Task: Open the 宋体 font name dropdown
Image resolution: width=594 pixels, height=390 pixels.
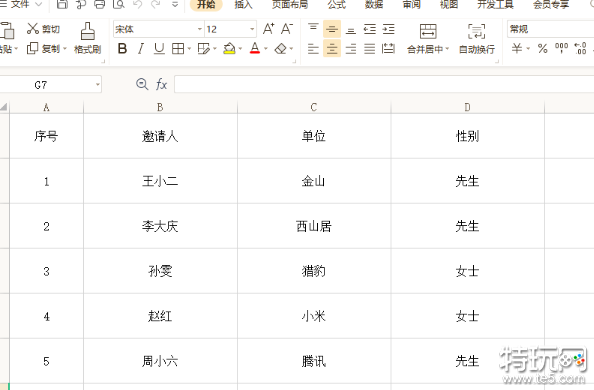Action: click(x=200, y=29)
